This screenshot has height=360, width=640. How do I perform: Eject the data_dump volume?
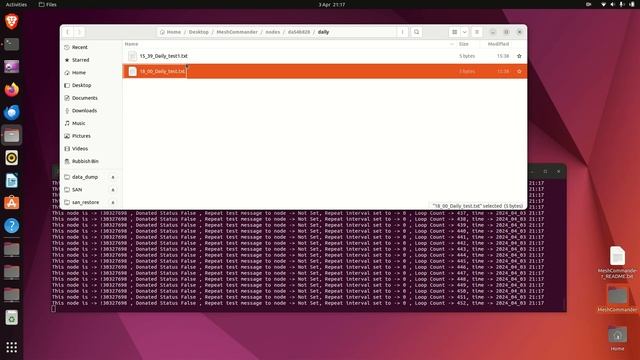coord(113,177)
